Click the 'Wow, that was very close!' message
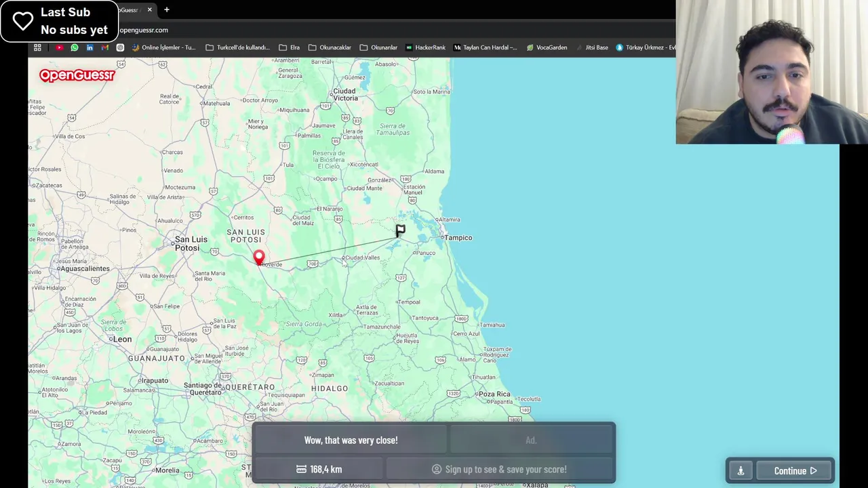This screenshot has width=868, height=488. point(351,440)
